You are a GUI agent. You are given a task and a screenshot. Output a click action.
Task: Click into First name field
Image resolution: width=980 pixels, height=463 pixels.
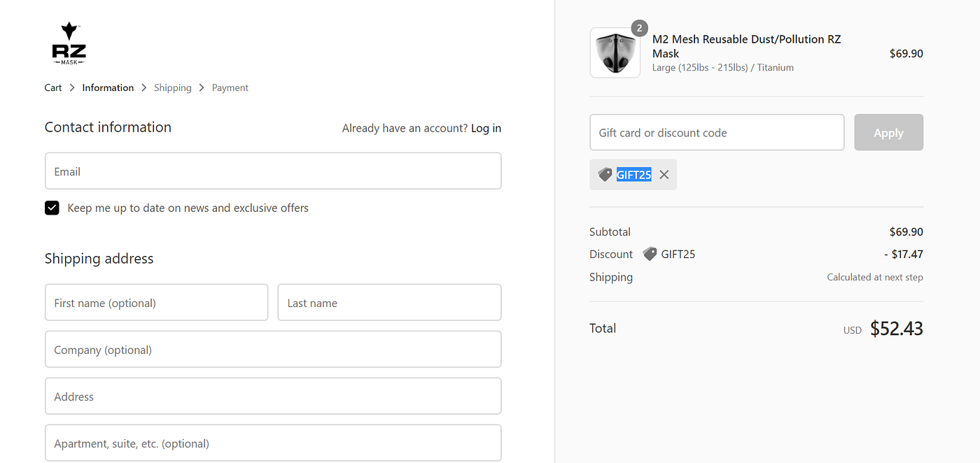tap(156, 303)
